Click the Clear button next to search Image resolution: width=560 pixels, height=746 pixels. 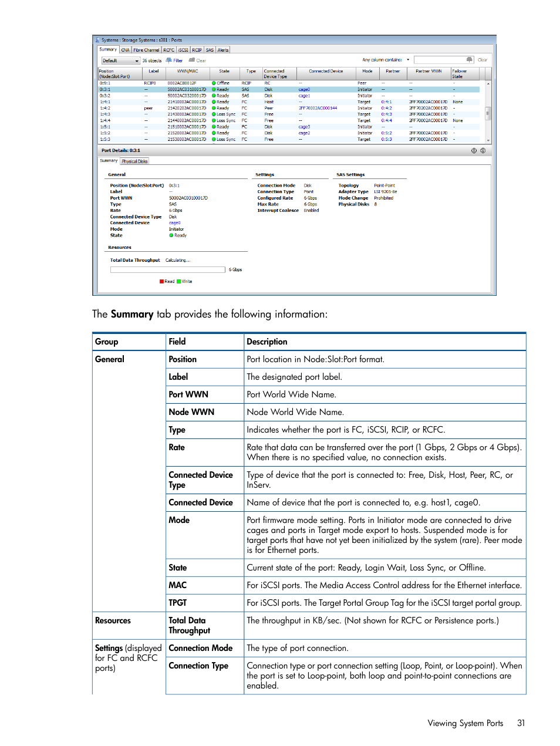pyautogui.click(x=483, y=60)
